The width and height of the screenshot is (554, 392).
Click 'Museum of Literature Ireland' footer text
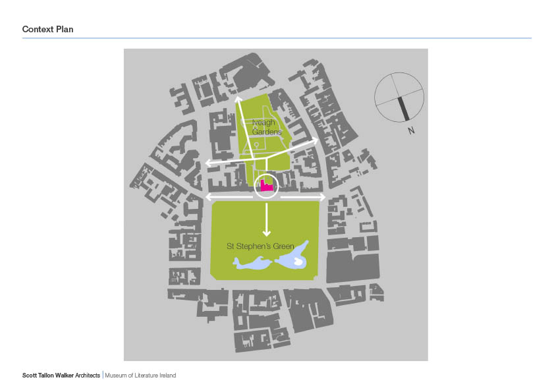pos(140,376)
